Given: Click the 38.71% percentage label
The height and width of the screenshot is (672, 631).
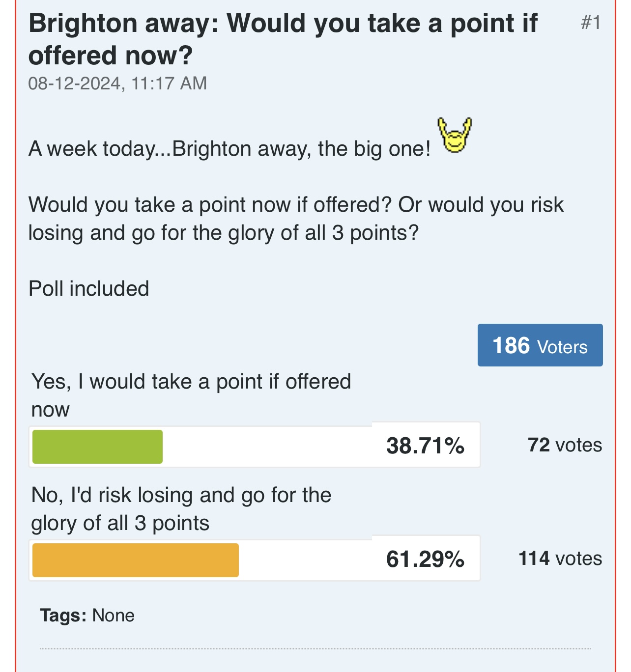Looking at the screenshot, I should pos(425,446).
